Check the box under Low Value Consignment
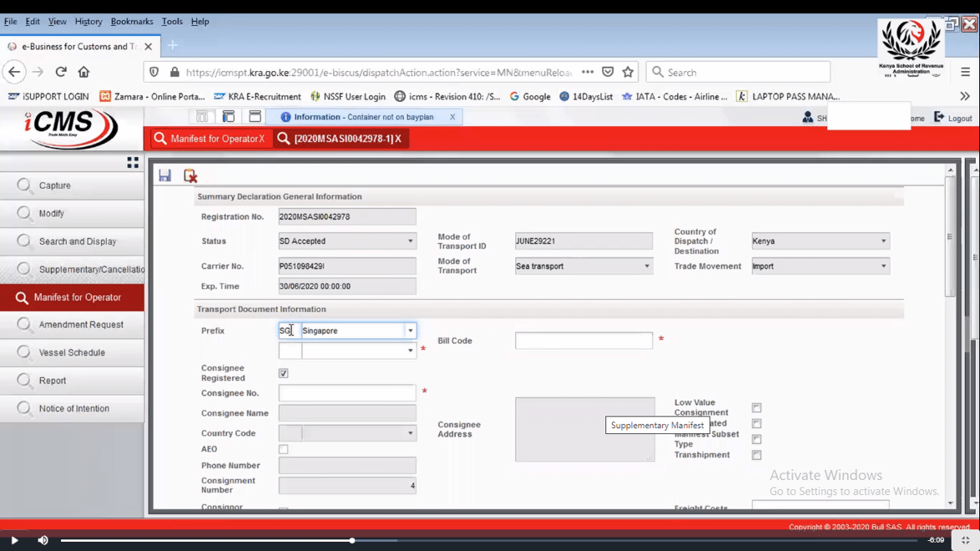980x551 pixels. click(756, 423)
